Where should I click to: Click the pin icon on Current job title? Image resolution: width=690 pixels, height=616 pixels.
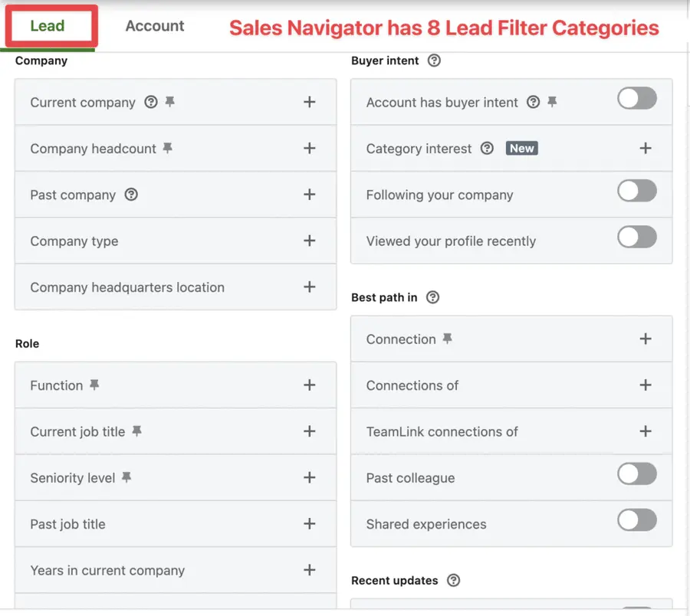pyautogui.click(x=137, y=431)
